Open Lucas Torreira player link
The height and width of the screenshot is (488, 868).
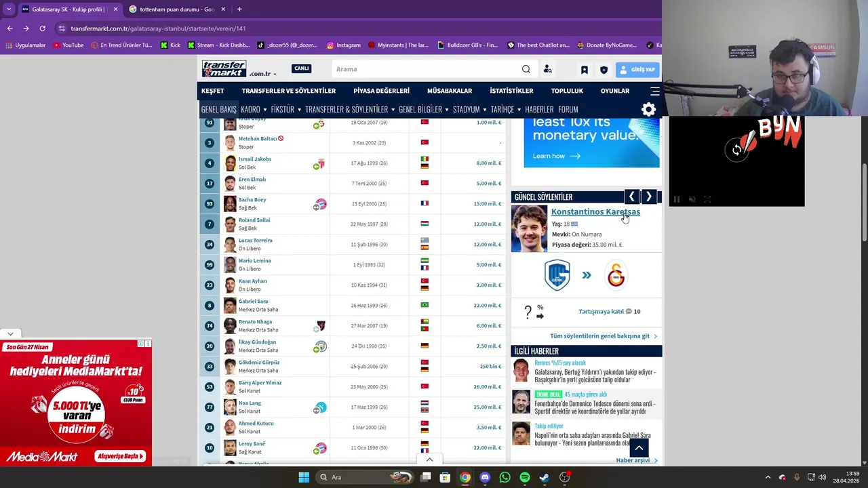click(x=256, y=240)
